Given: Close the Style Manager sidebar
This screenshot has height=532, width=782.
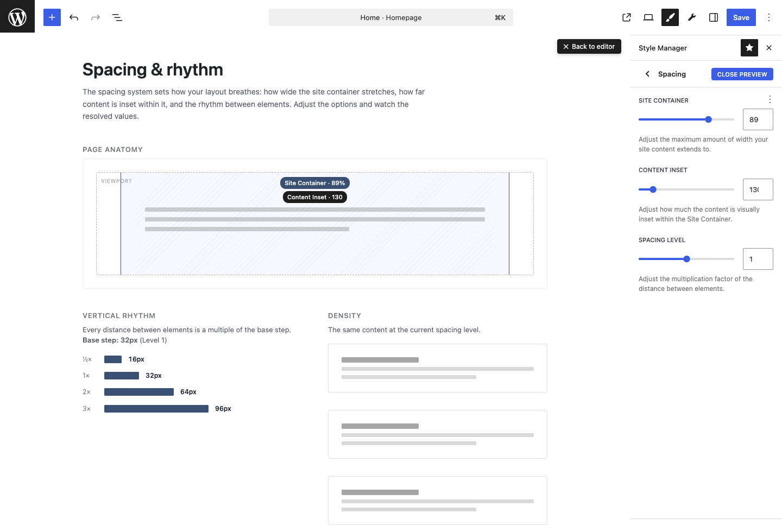Looking at the screenshot, I should [x=769, y=48].
